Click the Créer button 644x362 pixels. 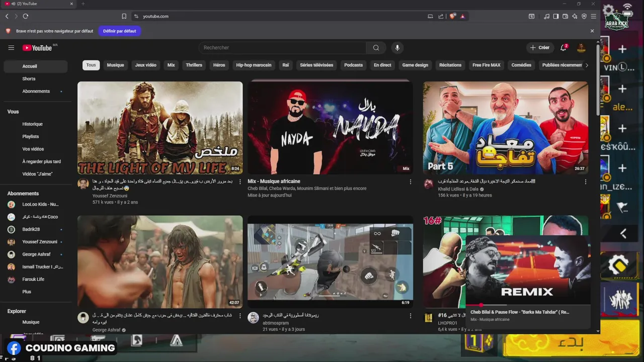click(539, 48)
